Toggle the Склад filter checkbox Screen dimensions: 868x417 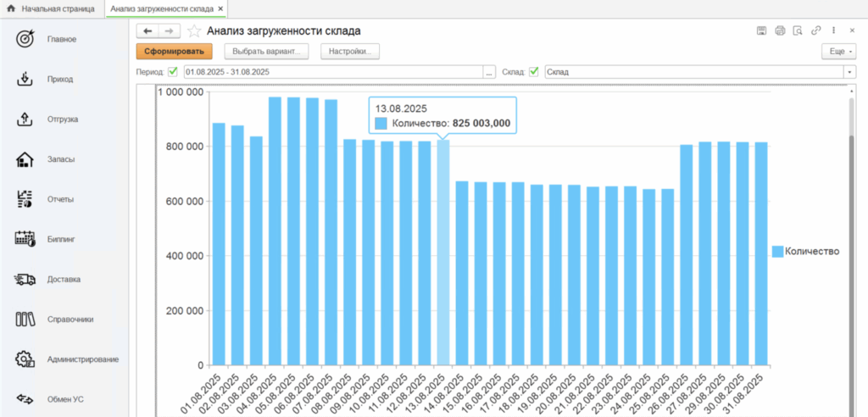(x=534, y=72)
